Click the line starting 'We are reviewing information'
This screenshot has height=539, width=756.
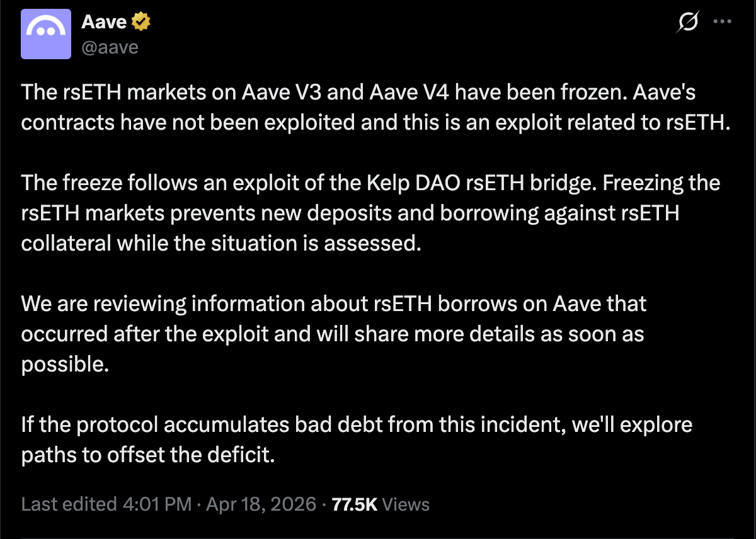point(334,304)
